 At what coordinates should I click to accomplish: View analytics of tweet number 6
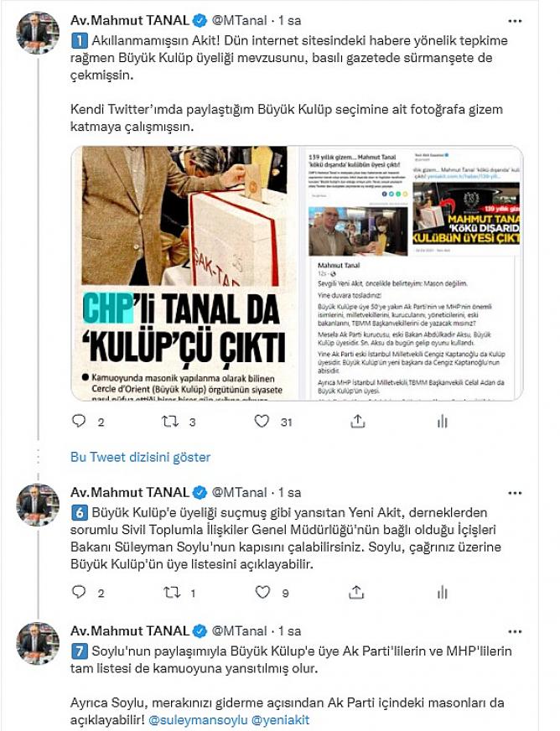click(442, 593)
